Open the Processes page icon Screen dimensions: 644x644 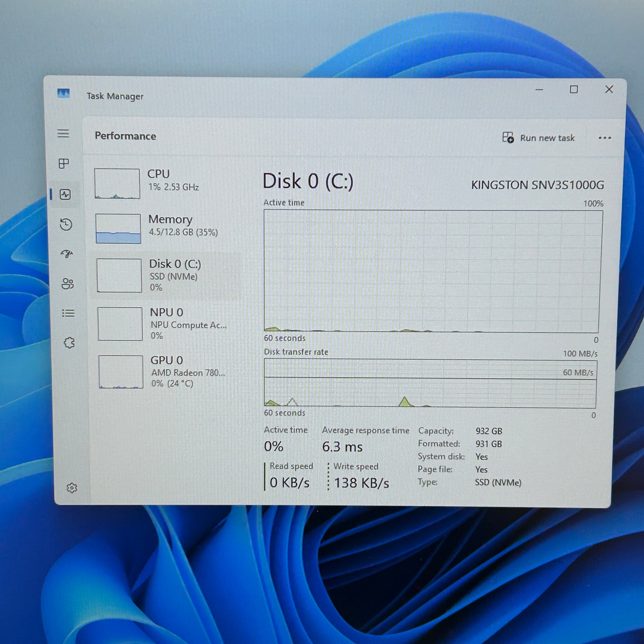coord(64,163)
